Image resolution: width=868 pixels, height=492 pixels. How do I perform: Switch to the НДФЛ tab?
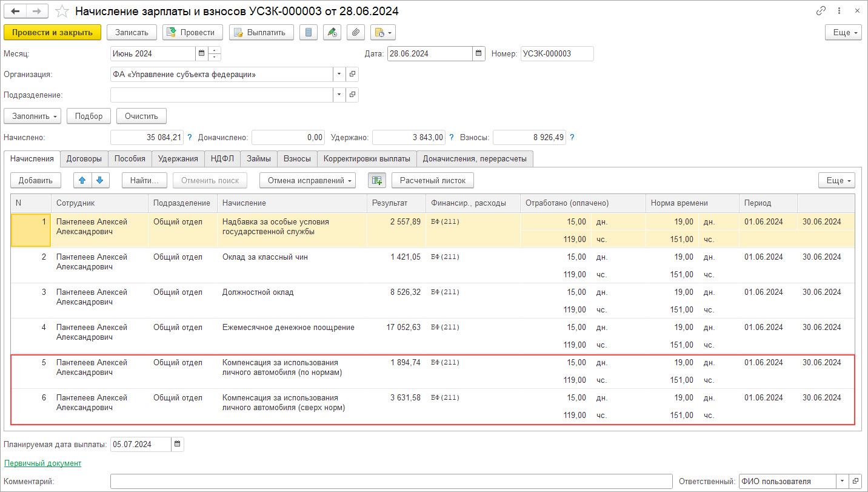point(222,159)
